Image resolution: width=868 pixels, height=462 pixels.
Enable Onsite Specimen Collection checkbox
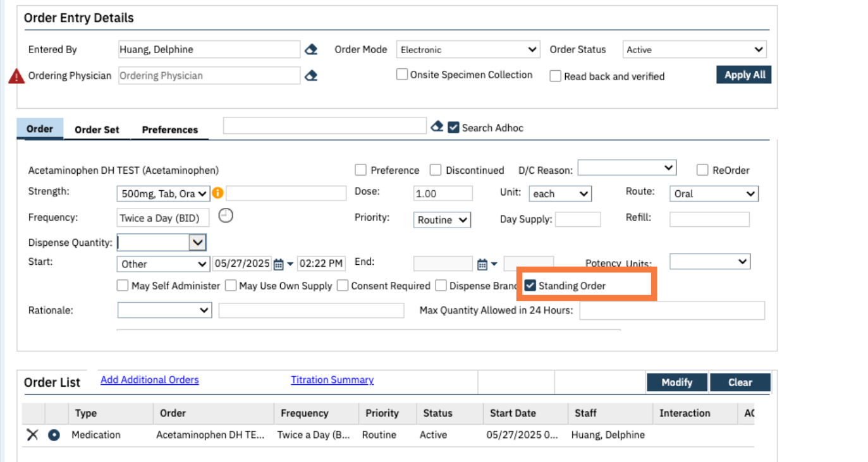click(x=402, y=75)
